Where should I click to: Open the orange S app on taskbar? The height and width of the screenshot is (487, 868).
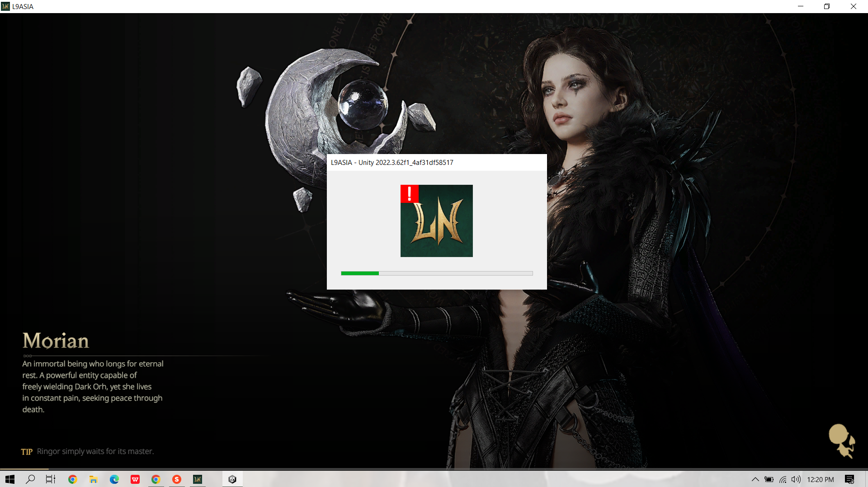click(176, 479)
